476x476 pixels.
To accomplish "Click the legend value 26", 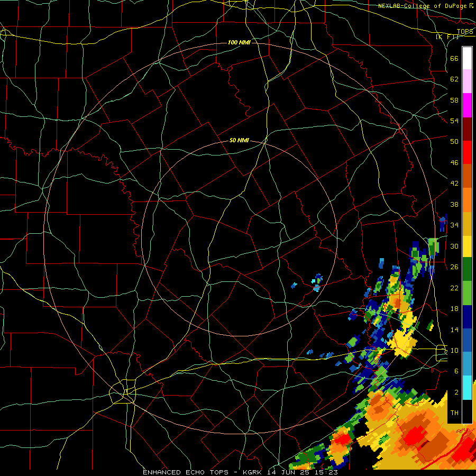I will coord(454,267).
